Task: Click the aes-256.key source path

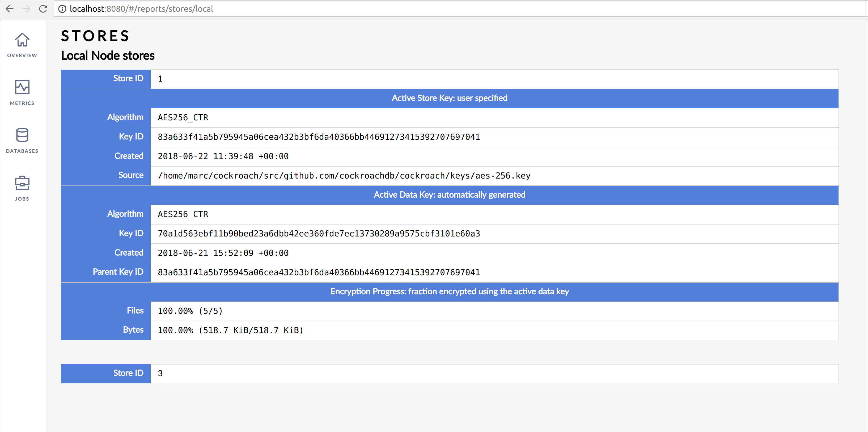Action: [x=344, y=176]
